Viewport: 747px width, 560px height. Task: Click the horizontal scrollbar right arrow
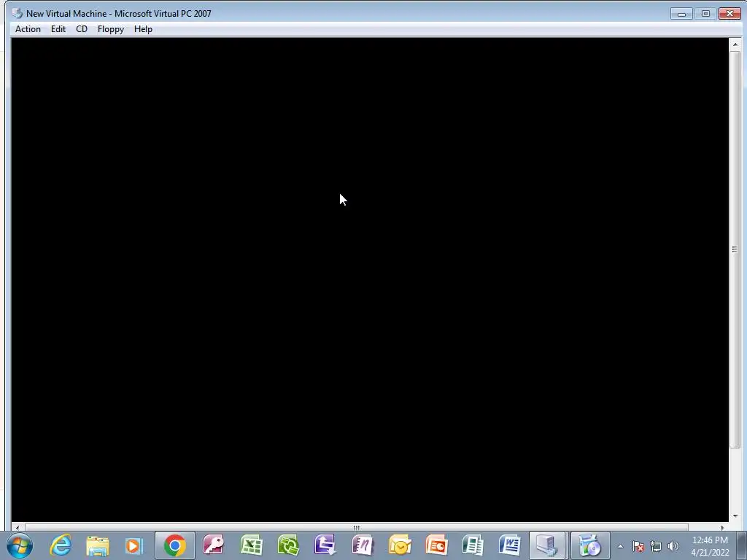(723, 527)
